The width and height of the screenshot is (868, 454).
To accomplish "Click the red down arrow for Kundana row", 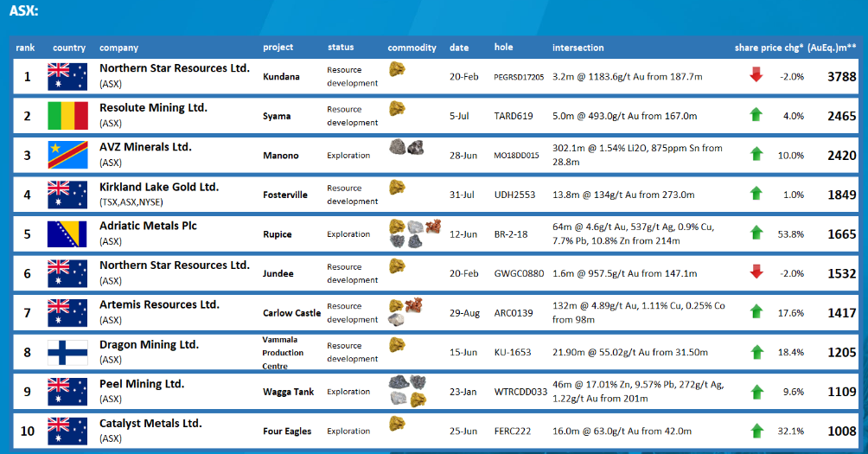I will point(756,74).
